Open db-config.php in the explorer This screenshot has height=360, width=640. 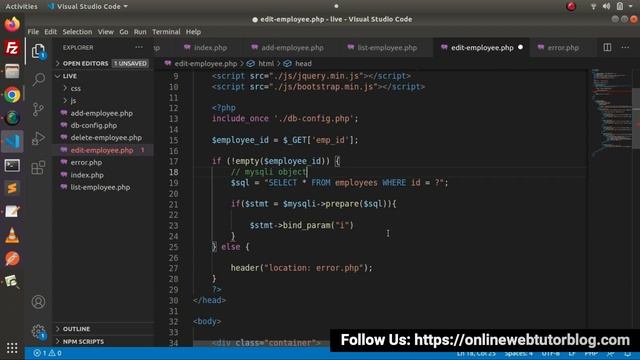(93, 125)
